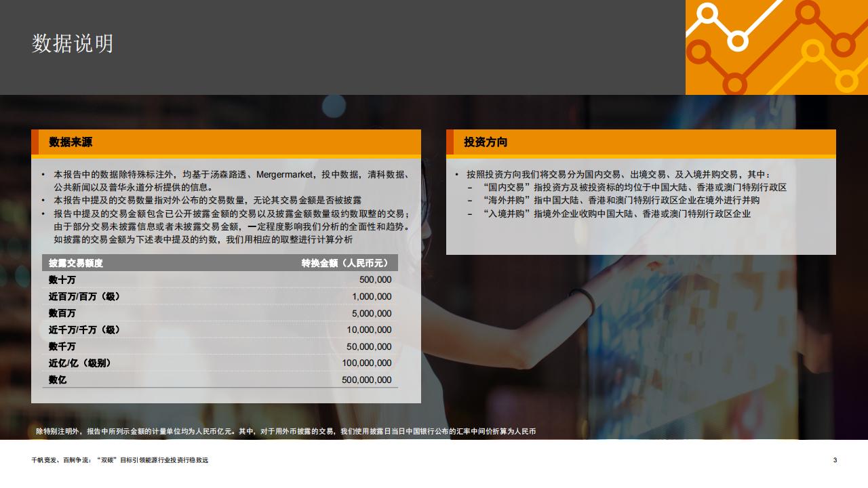Click the word Mergermarket in the first bullet
Image resolution: width=868 pixels, height=488 pixels.
click(285, 174)
